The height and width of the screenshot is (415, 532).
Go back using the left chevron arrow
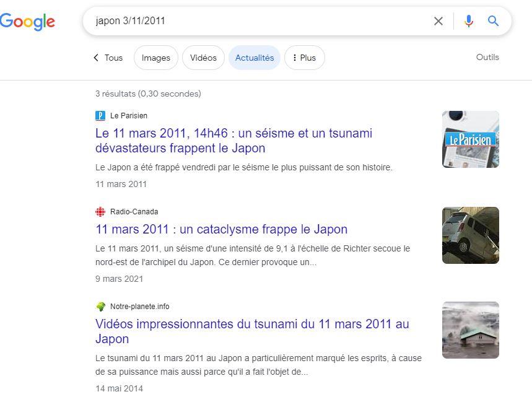(96, 58)
